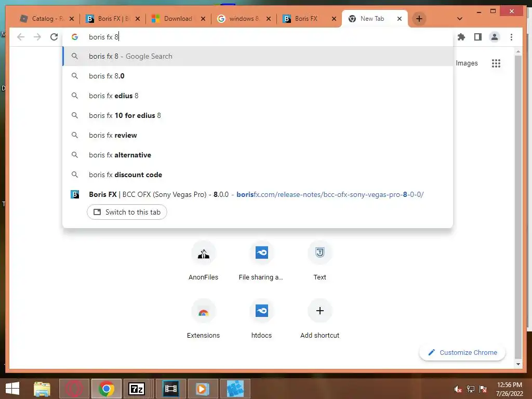Open the Action Center flag icon
This screenshot has width=532, height=399.
[483, 389]
